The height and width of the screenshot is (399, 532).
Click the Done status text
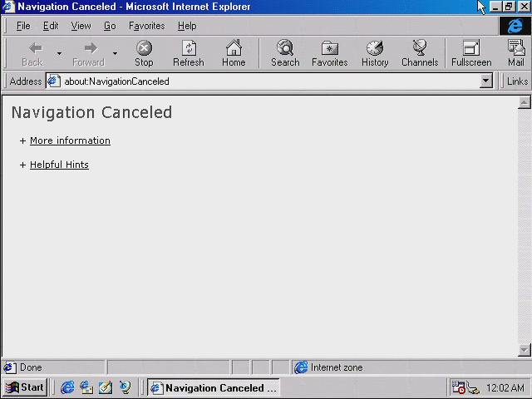pos(31,367)
